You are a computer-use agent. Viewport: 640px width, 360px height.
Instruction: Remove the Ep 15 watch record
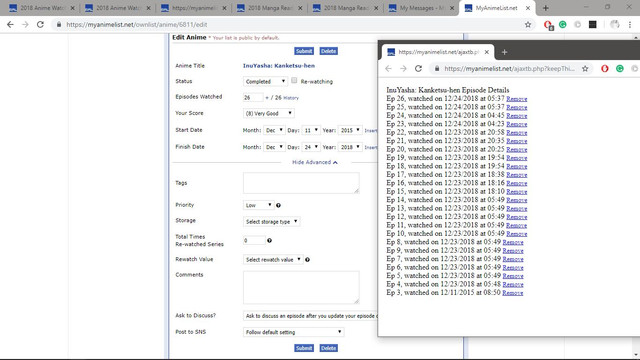point(517,191)
